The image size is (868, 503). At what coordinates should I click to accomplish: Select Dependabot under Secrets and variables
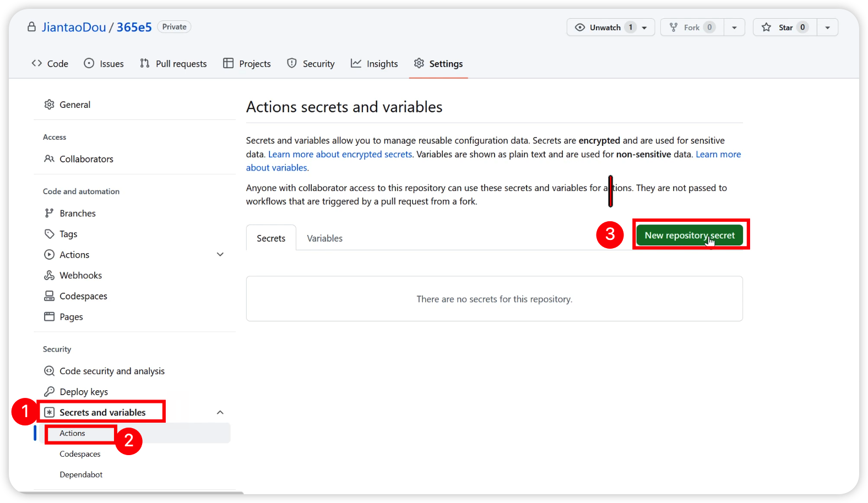pos(81,474)
